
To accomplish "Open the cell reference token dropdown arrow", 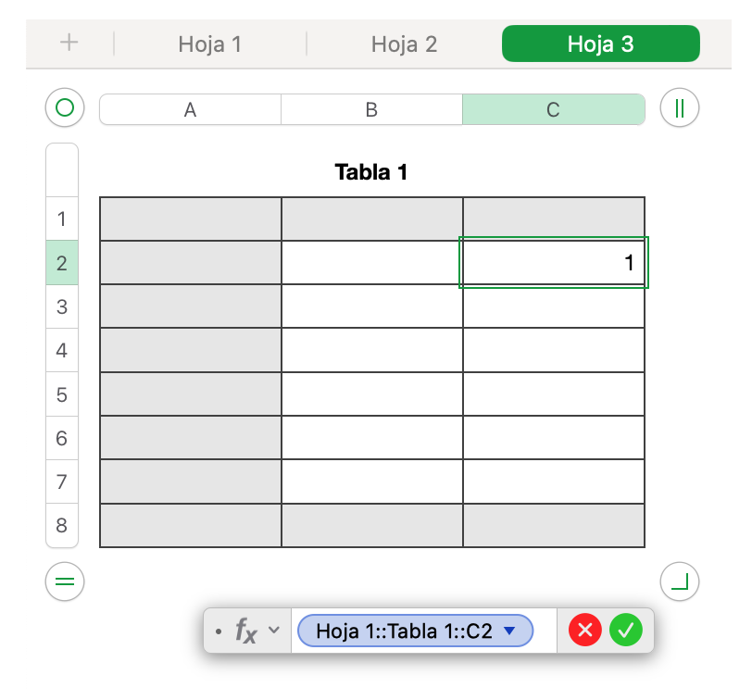I will (x=508, y=631).
